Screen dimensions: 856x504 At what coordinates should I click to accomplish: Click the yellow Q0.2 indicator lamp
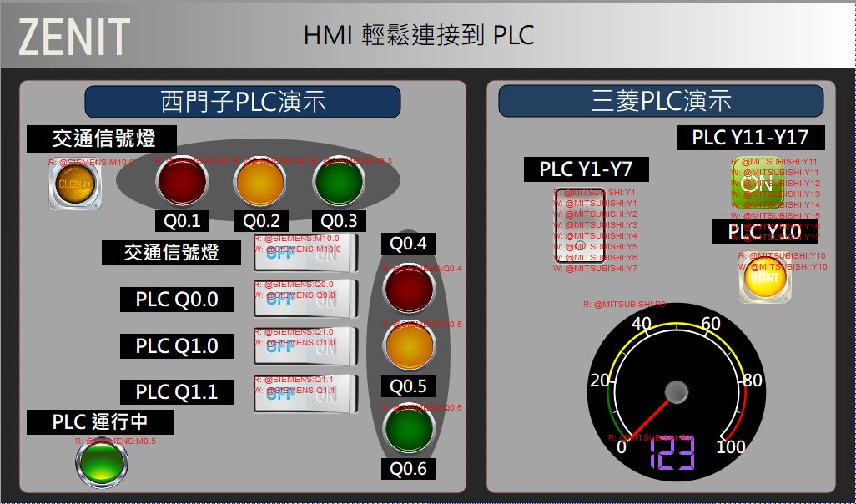[260, 181]
